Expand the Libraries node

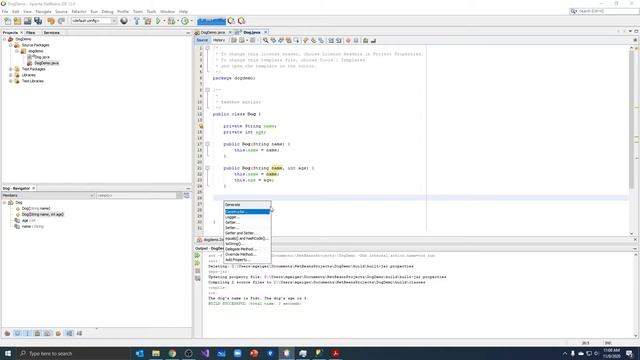point(11,75)
